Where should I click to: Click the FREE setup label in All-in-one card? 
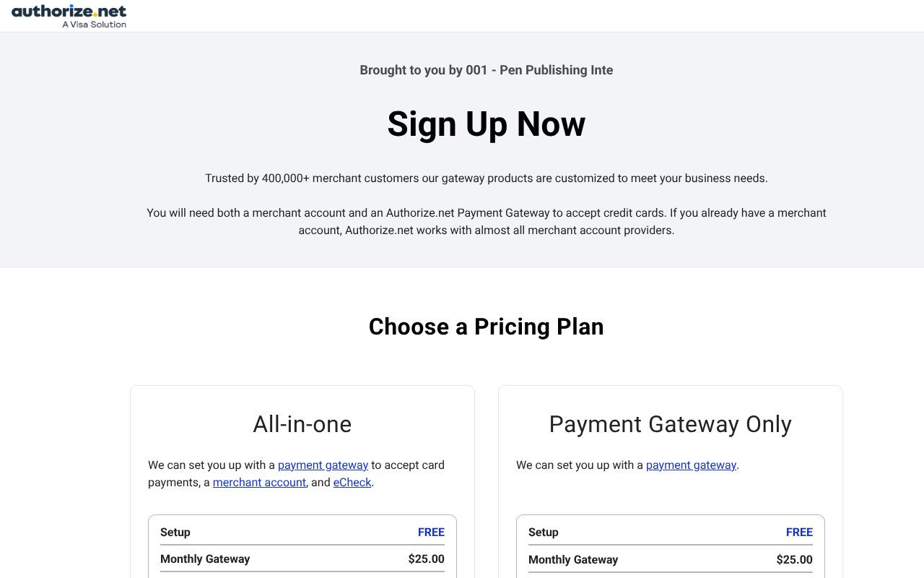click(x=431, y=532)
